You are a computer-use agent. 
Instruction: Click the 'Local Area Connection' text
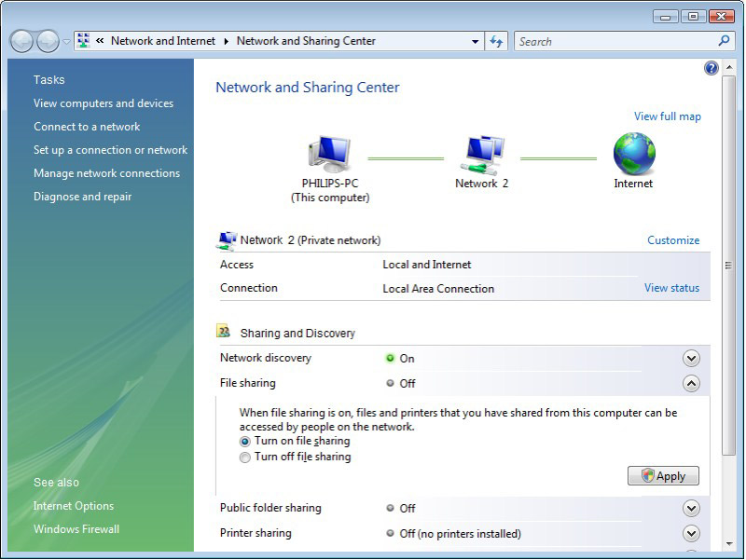tap(438, 289)
